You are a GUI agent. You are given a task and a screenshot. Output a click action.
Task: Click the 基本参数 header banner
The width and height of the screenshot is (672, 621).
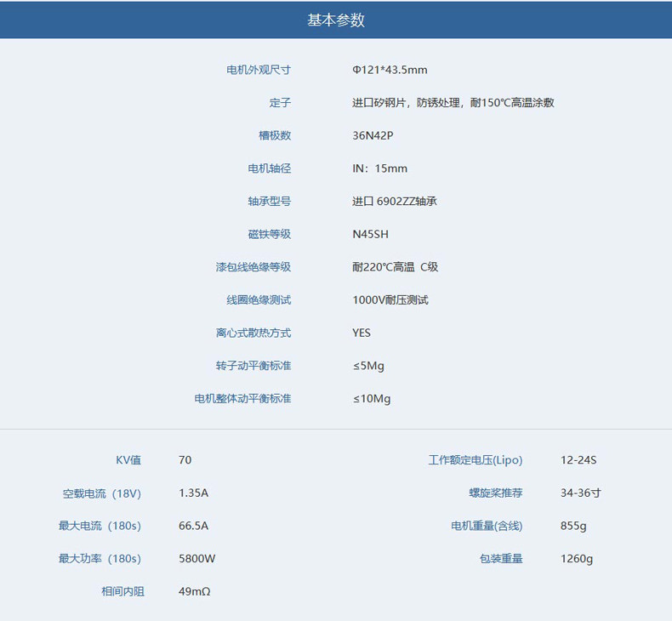click(x=336, y=20)
